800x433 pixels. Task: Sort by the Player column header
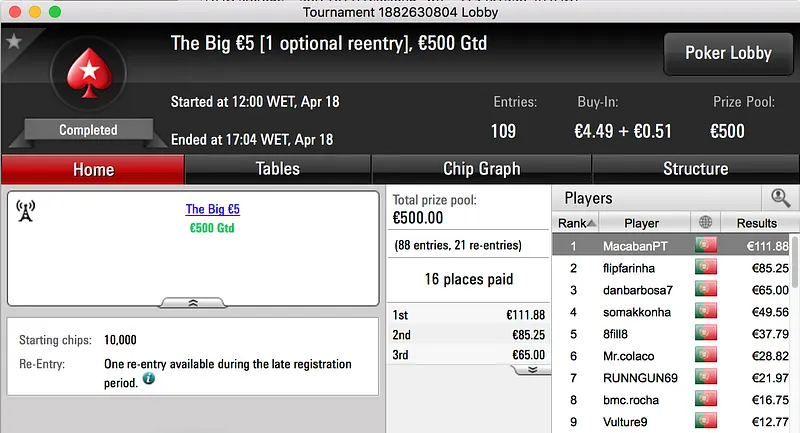tap(641, 223)
